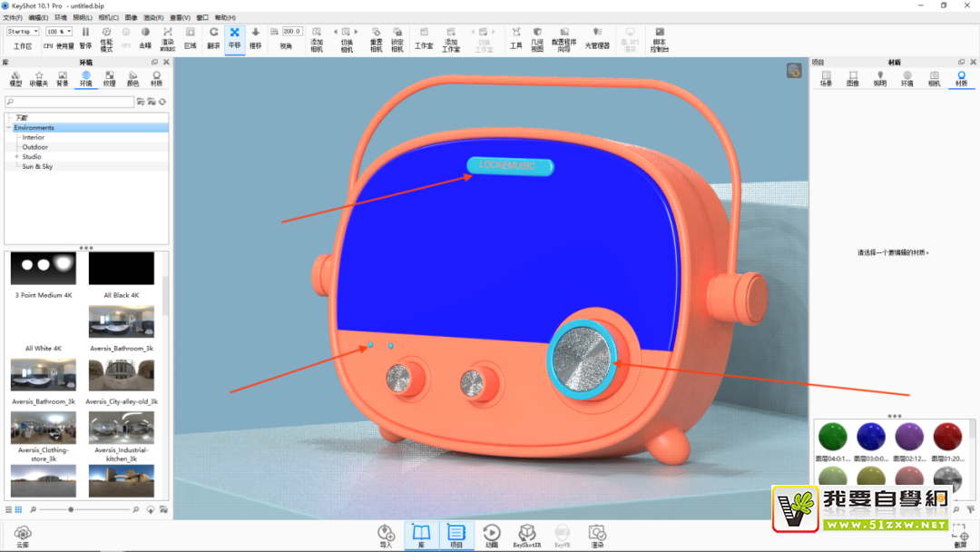Open the 100% CPU usage dropdown

(59, 32)
